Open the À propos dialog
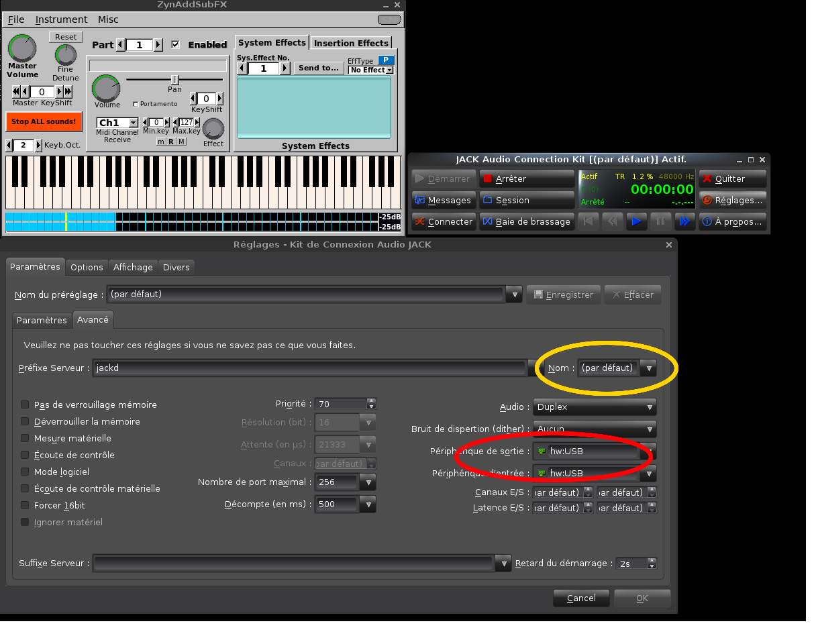This screenshot has height=644, width=816. point(732,222)
